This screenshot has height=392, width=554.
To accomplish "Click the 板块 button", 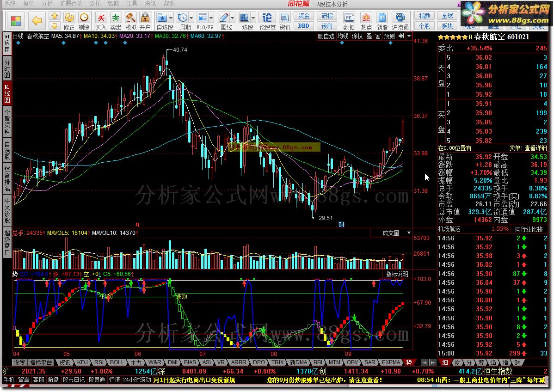I will point(447,26).
